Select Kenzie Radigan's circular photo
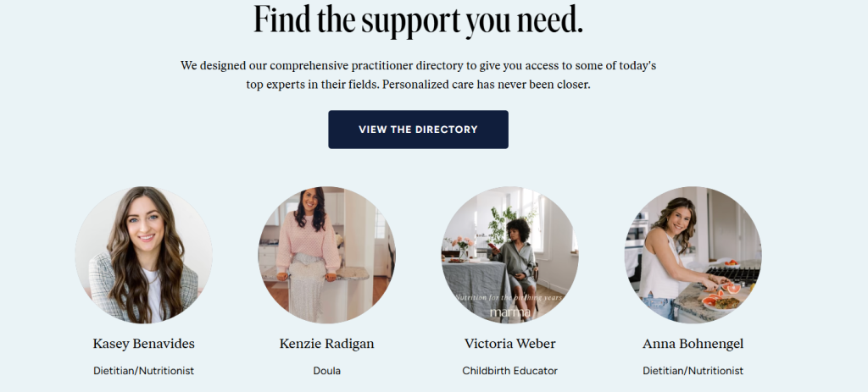868x392 pixels. 327,255
